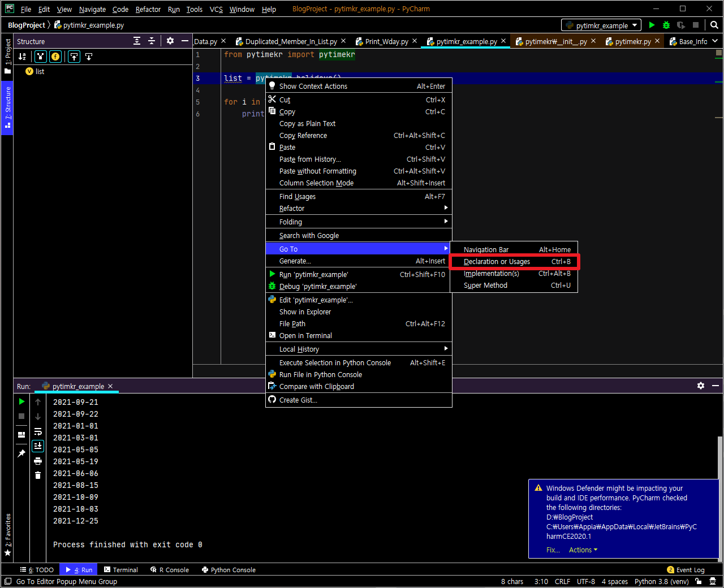Show hidden editor tabs dropdown arrow
The width and height of the screenshot is (724, 588).
tap(715, 41)
